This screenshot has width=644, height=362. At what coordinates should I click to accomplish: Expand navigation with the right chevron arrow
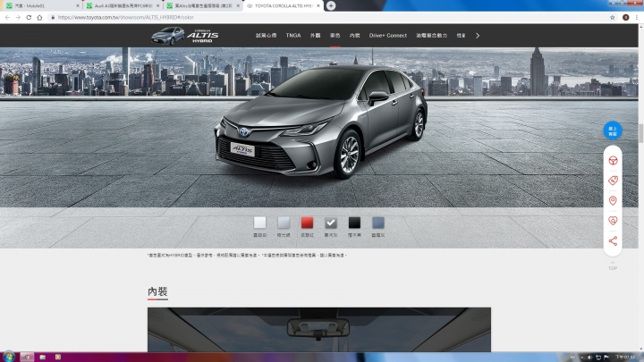coord(478,36)
